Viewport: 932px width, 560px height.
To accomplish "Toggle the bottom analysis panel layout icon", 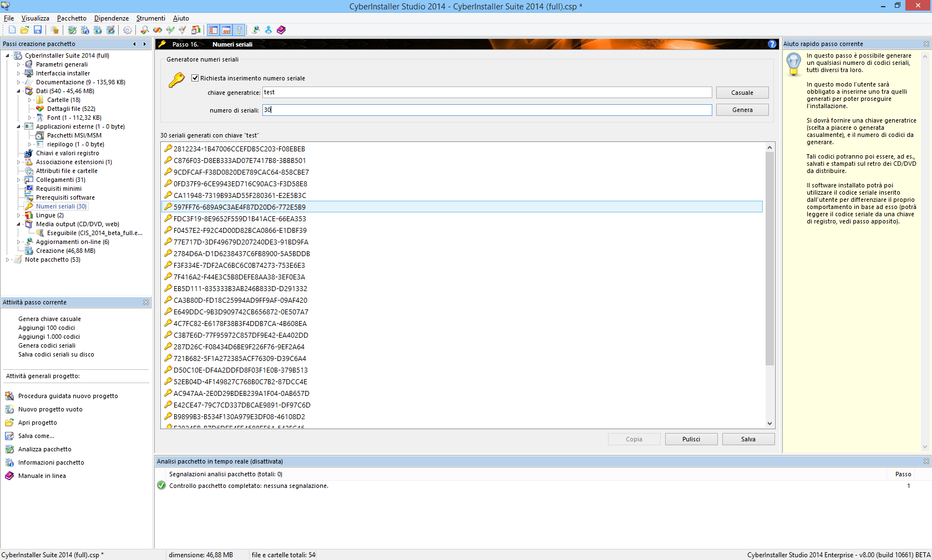I will tap(226, 30).
